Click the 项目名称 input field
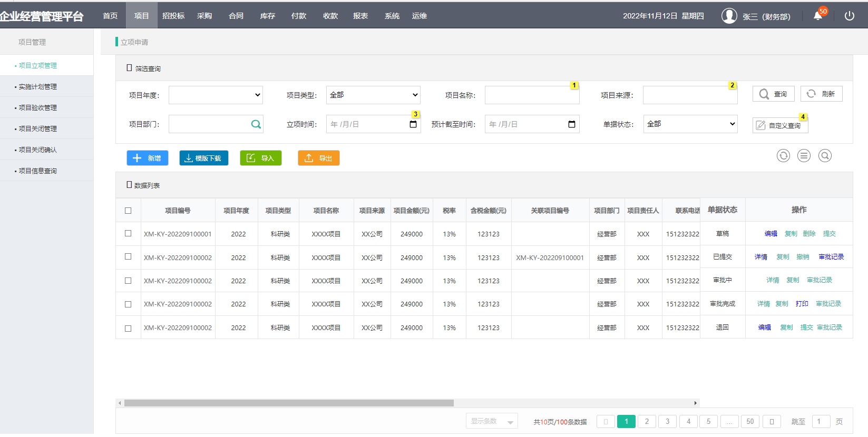 tap(532, 95)
